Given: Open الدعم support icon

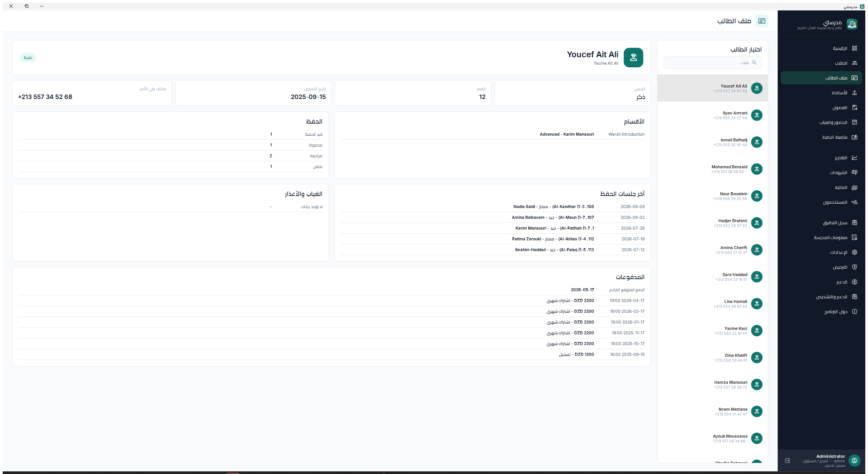Looking at the screenshot, I should coord(854,282).
